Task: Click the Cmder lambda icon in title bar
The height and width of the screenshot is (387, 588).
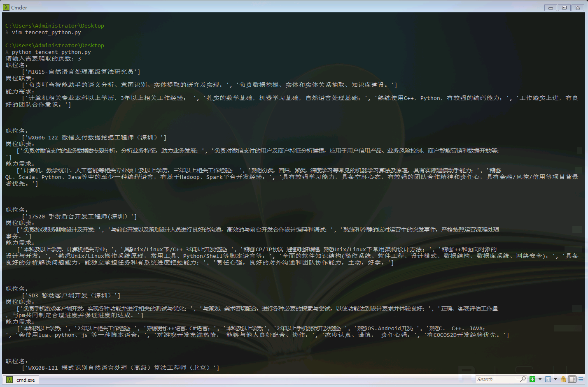Action: [6, 7]
